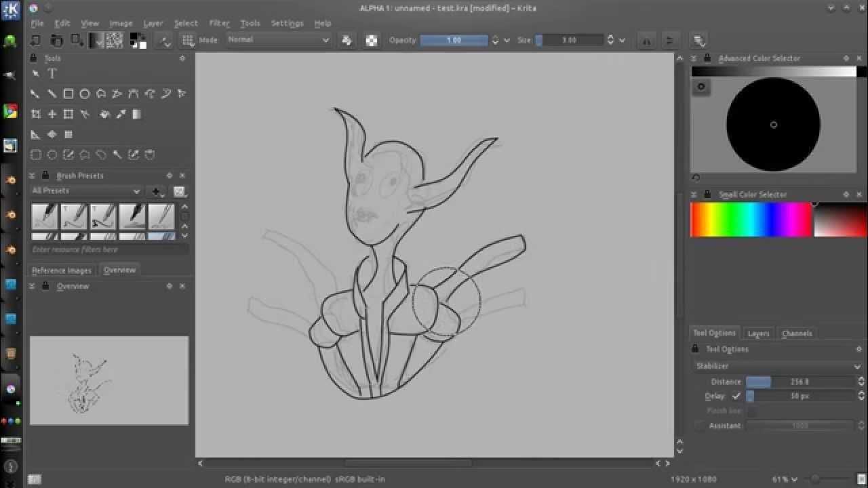Toggle eraser mode button
868x488 pixels.
[347, 40]
